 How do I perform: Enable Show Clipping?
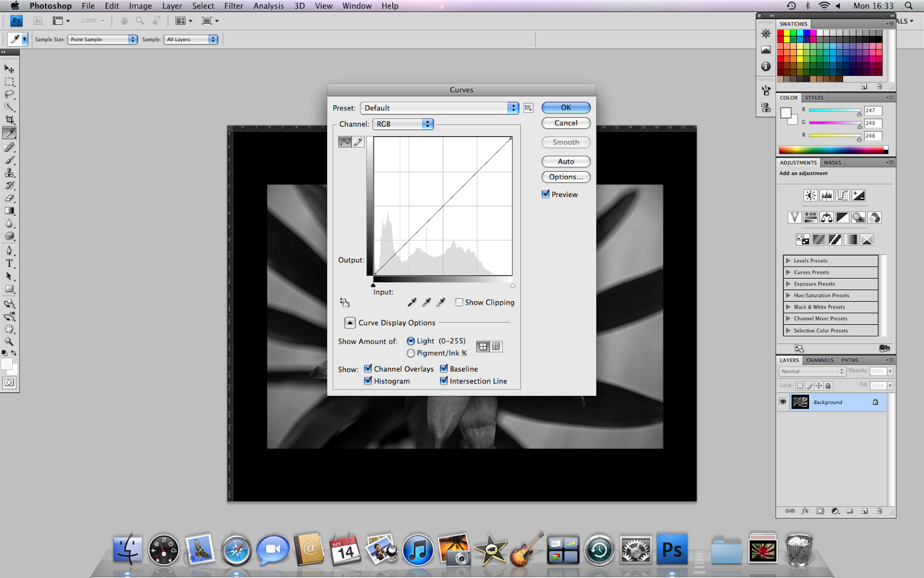coord(459,302)
